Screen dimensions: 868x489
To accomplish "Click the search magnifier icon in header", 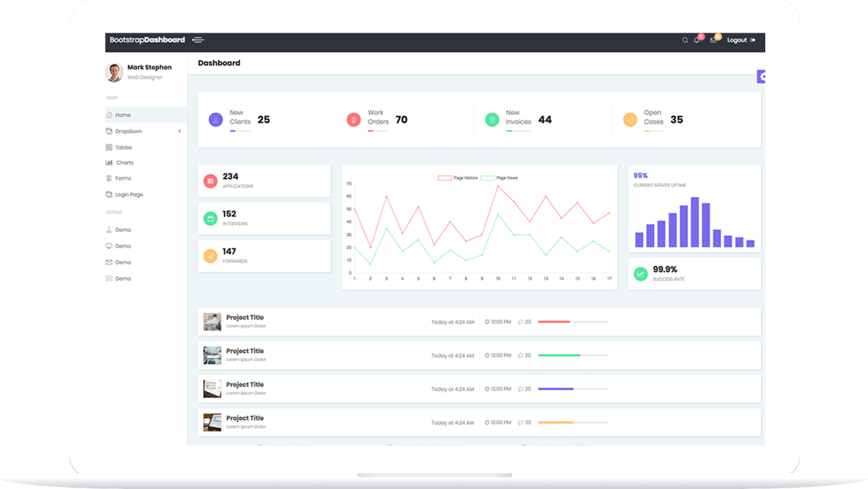I will click(x=685, y=41).
